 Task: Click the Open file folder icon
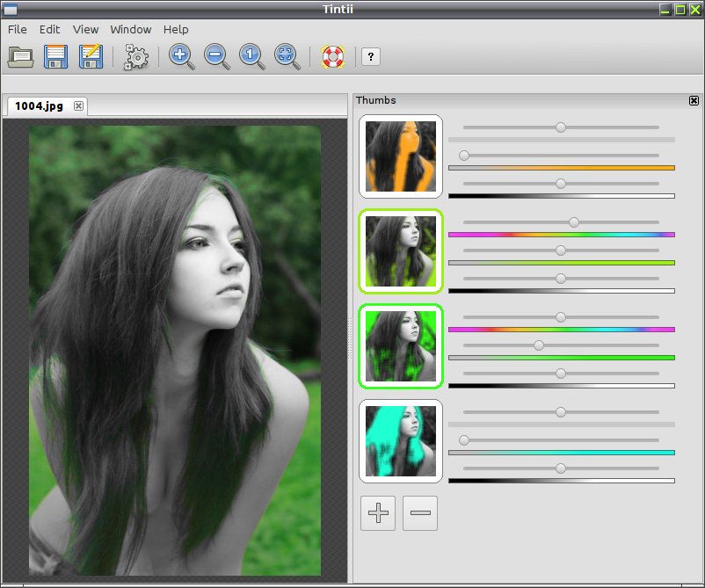click(x=21, y=56)
